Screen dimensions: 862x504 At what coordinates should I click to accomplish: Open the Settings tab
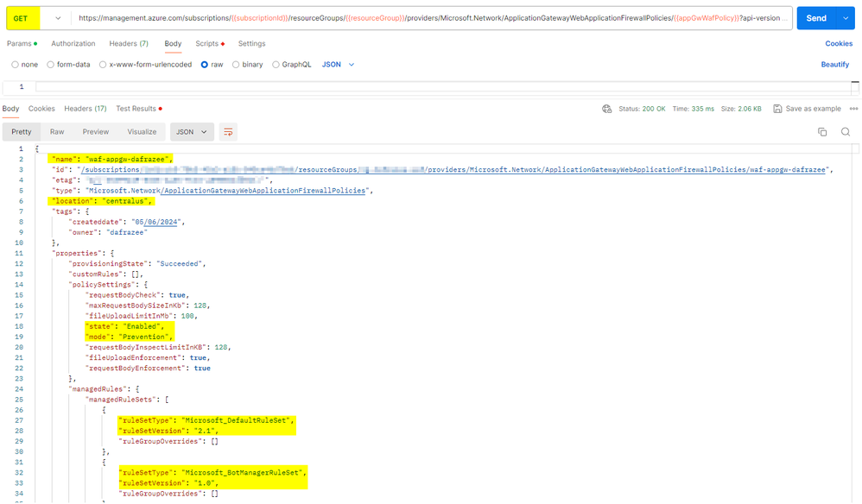[252, 43]
